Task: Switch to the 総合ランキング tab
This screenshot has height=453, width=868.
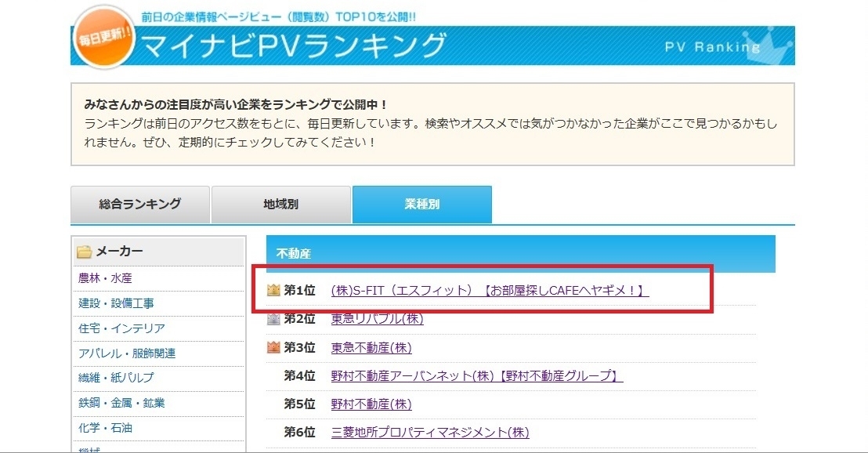Action: click(x=140, y=205)
